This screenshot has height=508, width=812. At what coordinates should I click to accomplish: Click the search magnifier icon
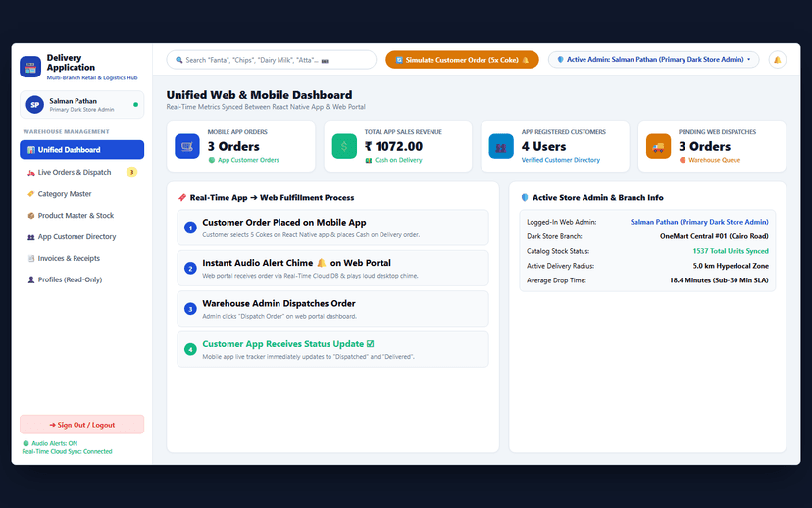(x=179, y=60)
